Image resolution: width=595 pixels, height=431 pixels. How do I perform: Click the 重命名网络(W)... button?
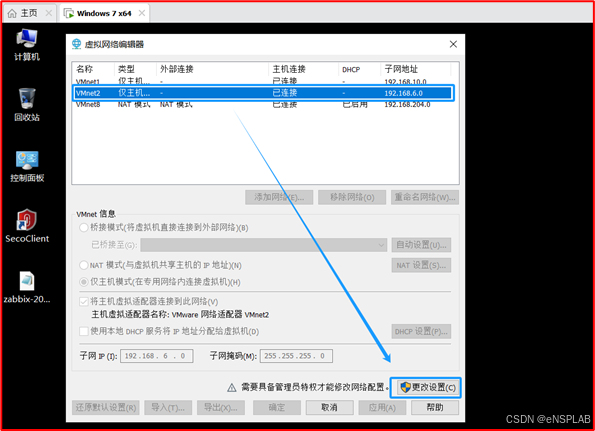tap(425, 197)
